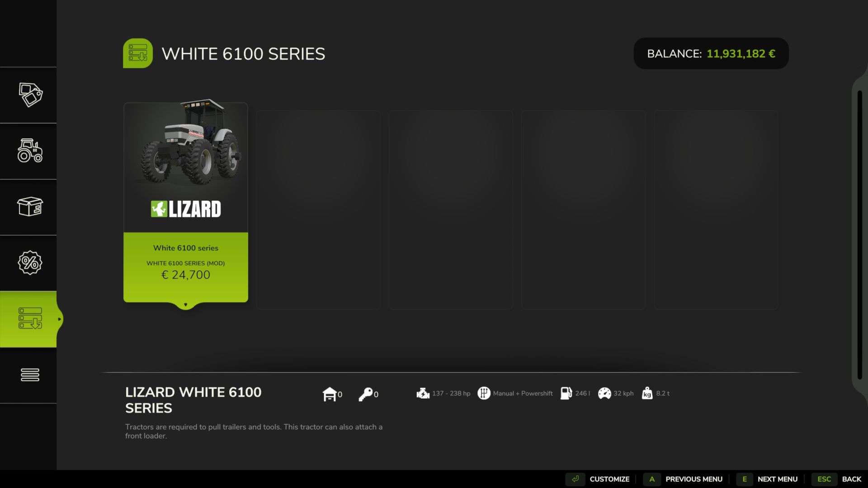
Task: Open the price tags sales category icon
Action: pos(30,95)
